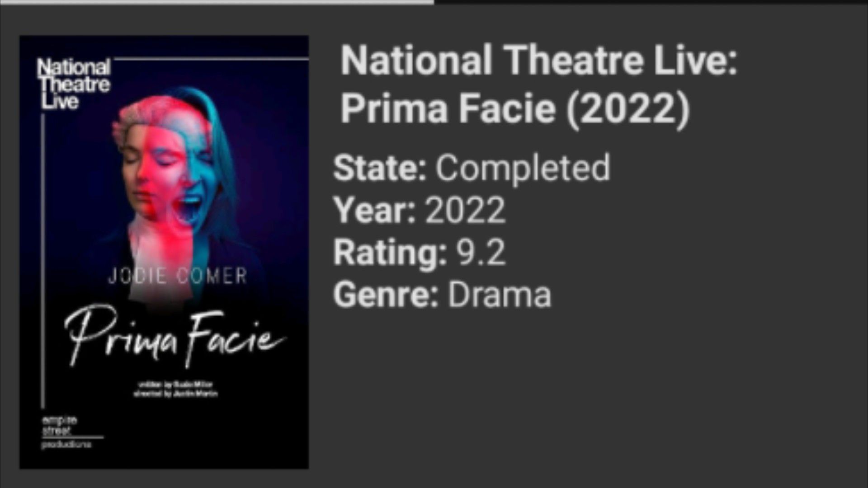Click the Year label
The width and height of the screenshot is (868, 488).
pos(374,210)
